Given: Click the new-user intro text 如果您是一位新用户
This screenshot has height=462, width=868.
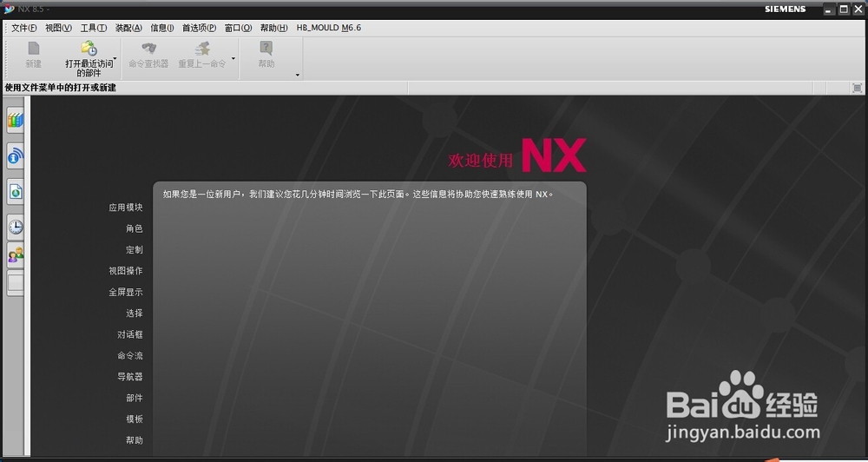Looking at the screenshot, I should [x=358, y=194].
